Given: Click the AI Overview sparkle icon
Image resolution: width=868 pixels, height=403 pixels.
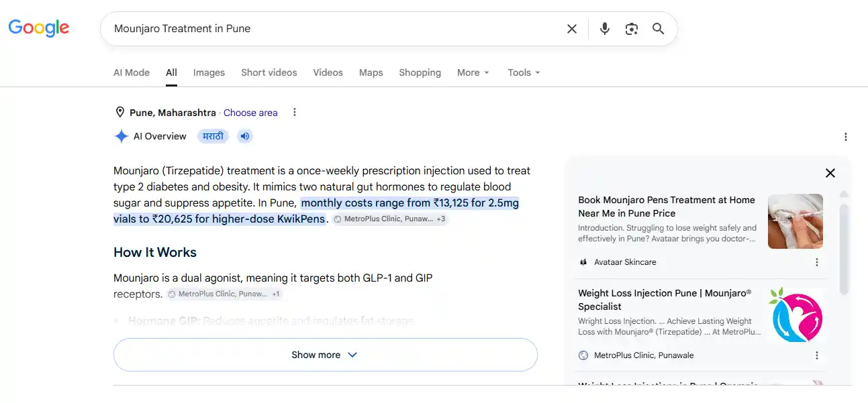Looking at the screenshot, I should click(x=122, y=136).
